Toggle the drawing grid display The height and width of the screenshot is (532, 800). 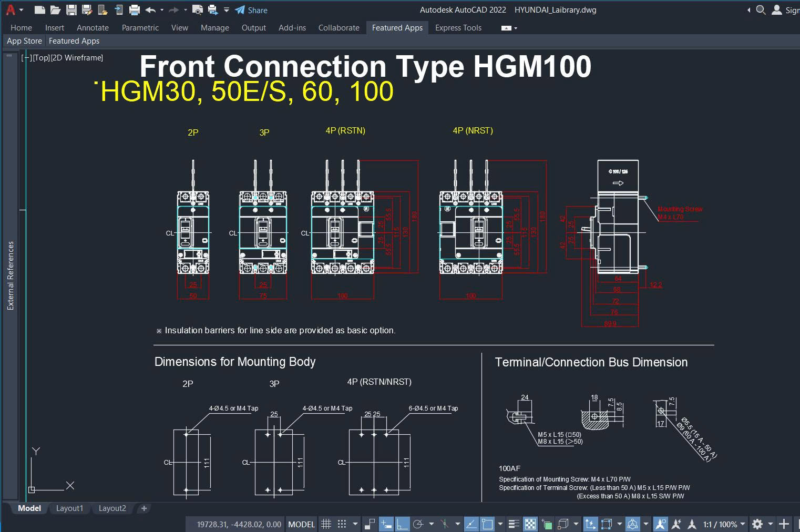click(326, 524)
